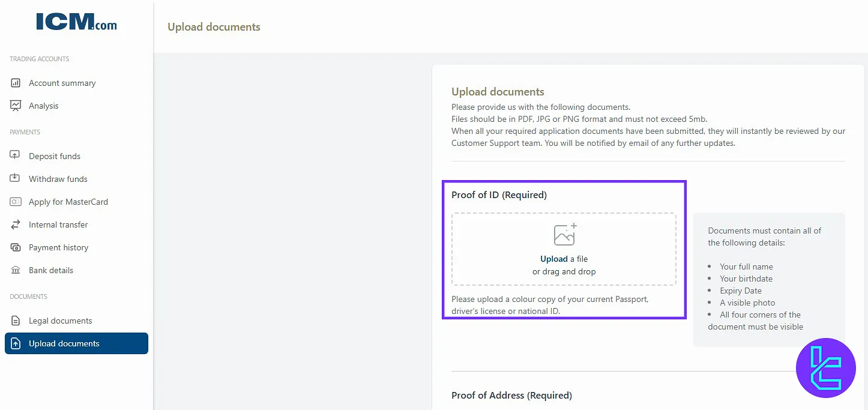Open the Deposit funds page
Viewport: 868px width, 410px height.
click(x=55, y=156)
